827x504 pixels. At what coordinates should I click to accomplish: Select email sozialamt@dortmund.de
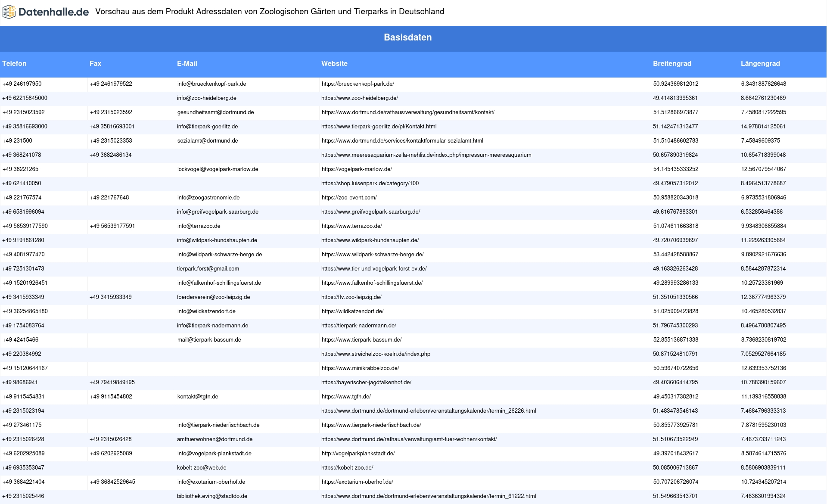(208, 141)
